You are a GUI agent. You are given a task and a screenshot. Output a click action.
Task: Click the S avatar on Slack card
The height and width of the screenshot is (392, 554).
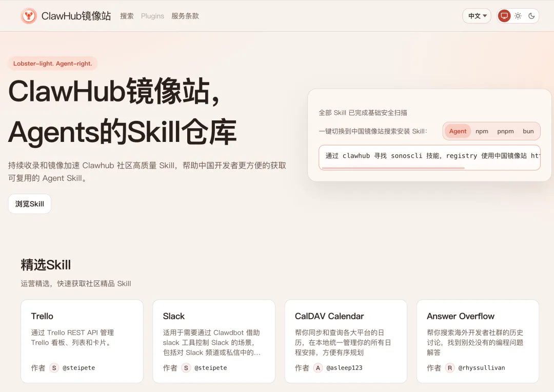click(186, 368)
